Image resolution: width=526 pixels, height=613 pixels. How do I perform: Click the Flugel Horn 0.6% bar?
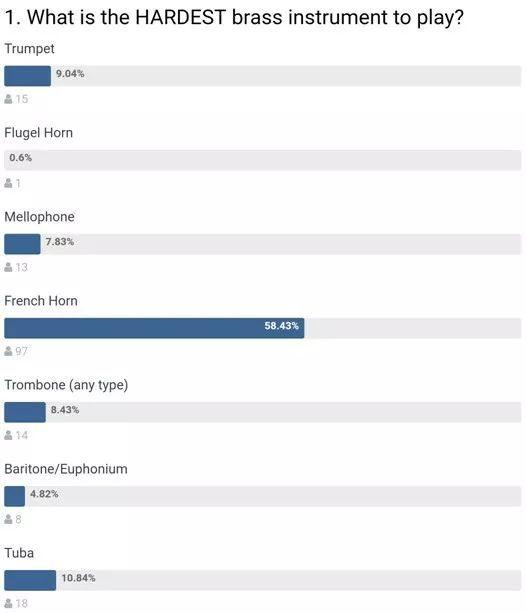click(x=263, y=160)
